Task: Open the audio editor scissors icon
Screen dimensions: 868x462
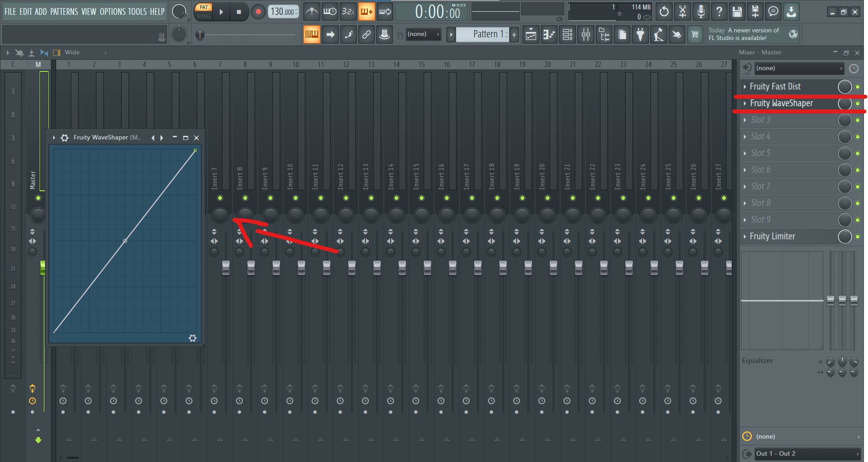Action: [683, 12]
